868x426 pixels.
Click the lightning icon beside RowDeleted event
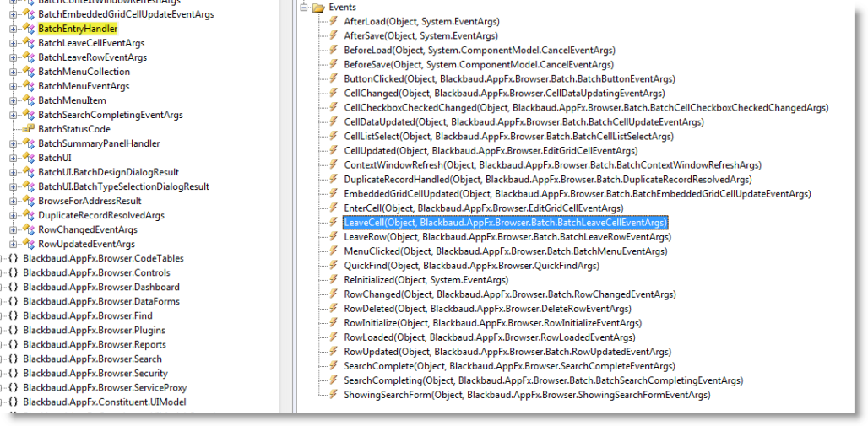334,309
